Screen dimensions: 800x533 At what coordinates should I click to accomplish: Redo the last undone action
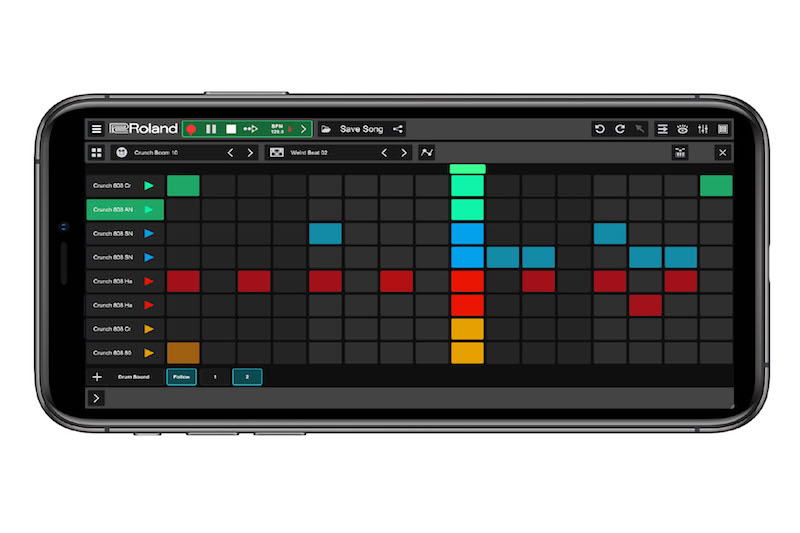point(620,129)
